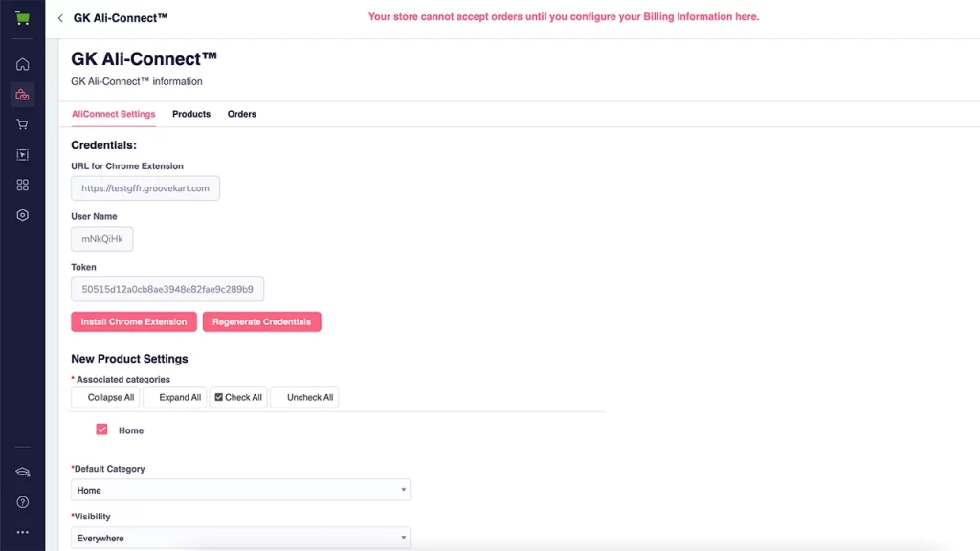
Task: Open the store products bag sidebar icon
Action: [23, 95]
